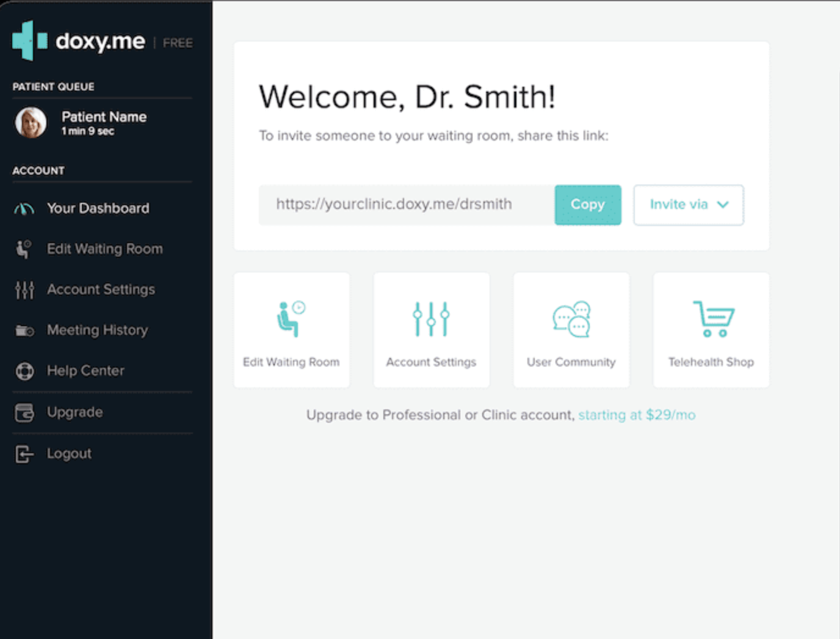Click the Logout exit icon
This screenshot has height=639, width=840.
tap(24, 454)
